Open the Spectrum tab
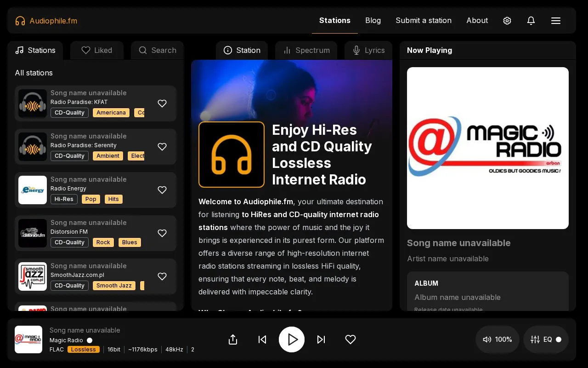 click(306, 50)
